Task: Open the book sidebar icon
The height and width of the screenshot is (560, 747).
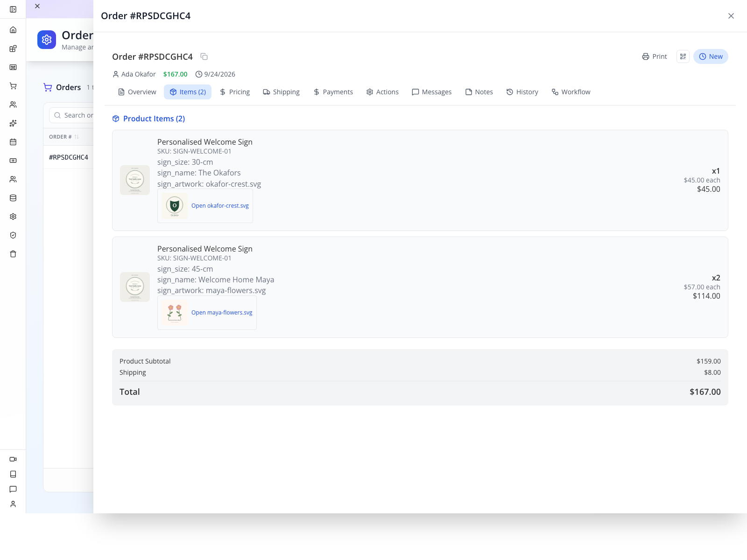Action: click(13, 474)
